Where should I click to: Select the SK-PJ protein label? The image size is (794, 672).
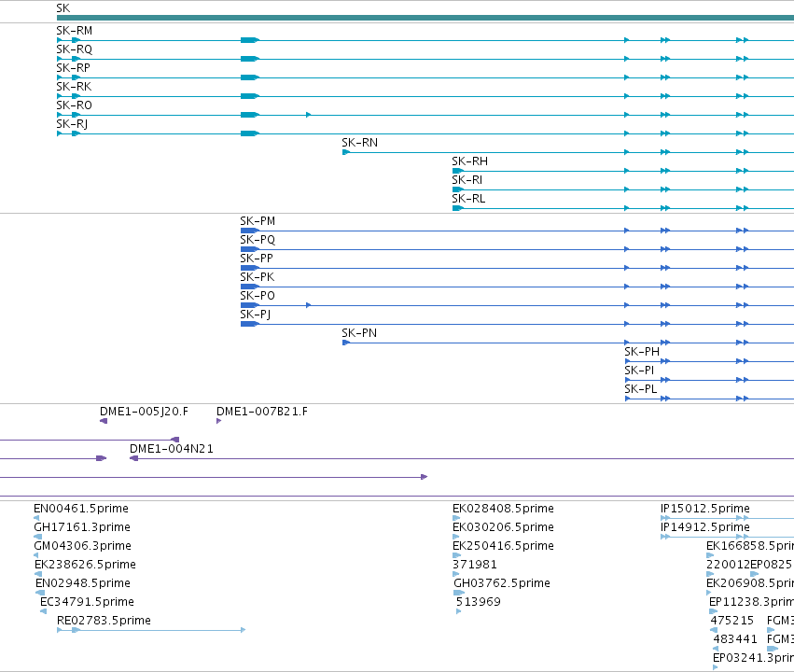tap(256, 315)
